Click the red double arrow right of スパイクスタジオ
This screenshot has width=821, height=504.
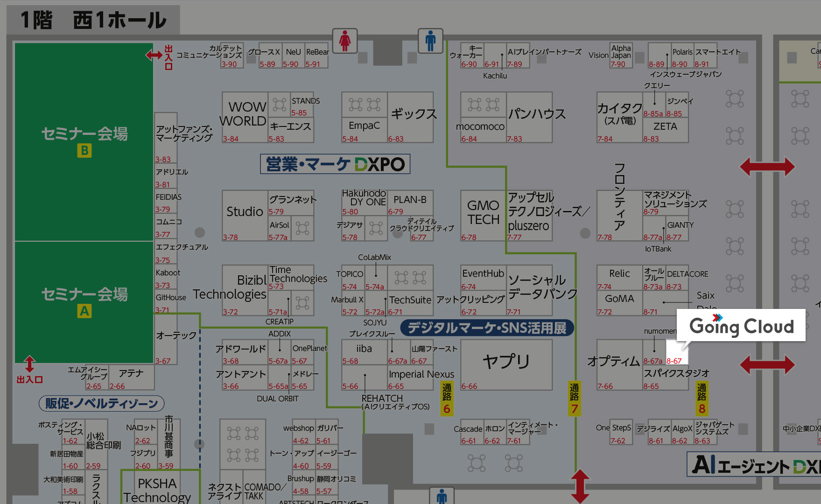[x=767, y=365]
